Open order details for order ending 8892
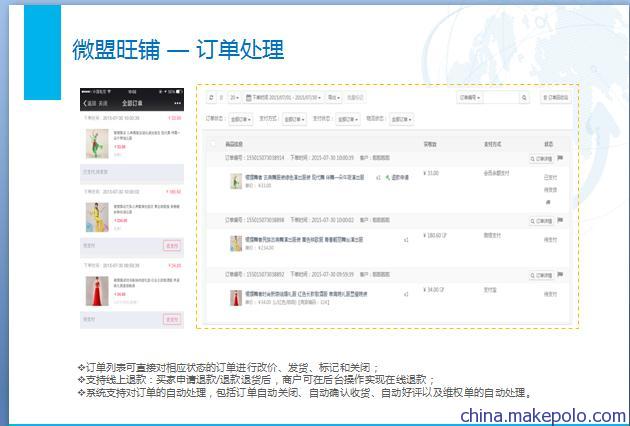630x426 pixels. [x=541, y=275]
